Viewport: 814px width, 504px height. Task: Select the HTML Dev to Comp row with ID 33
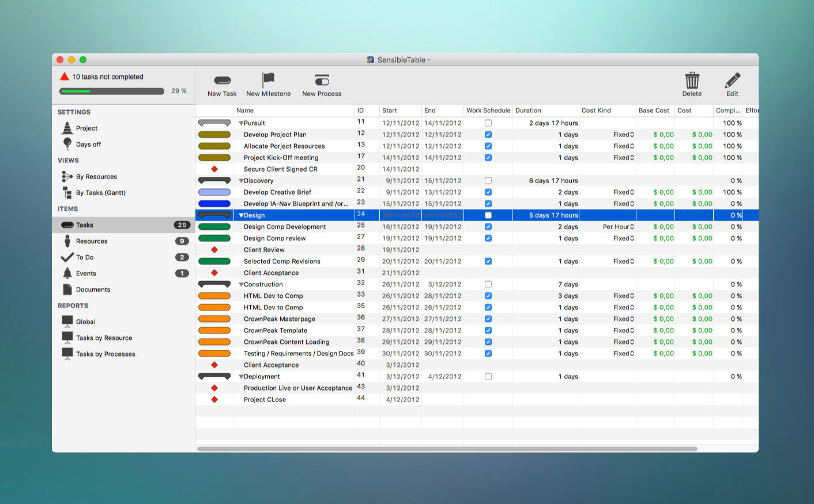click(477, 295)
